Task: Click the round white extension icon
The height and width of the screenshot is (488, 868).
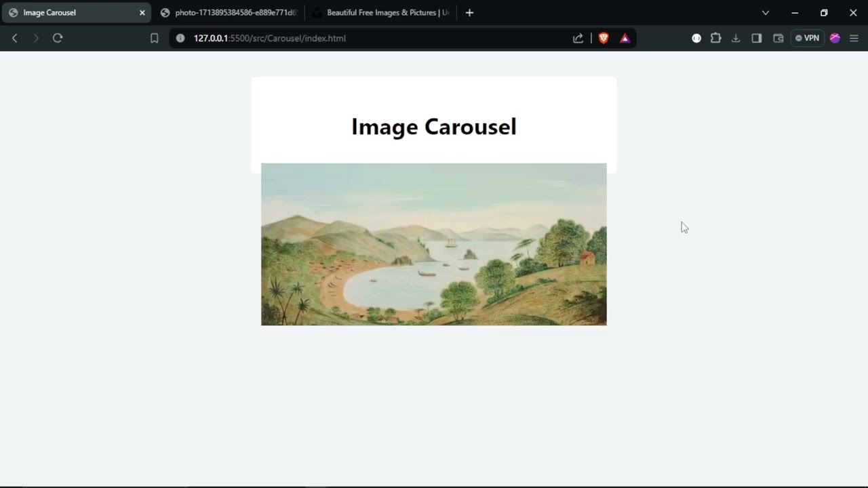Action: pos(696,38)
